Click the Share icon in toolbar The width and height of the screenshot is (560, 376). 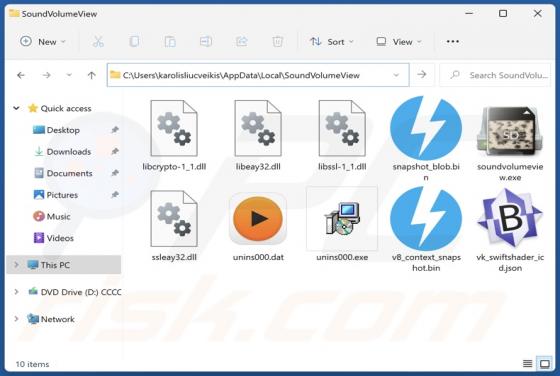pos(242,42)
